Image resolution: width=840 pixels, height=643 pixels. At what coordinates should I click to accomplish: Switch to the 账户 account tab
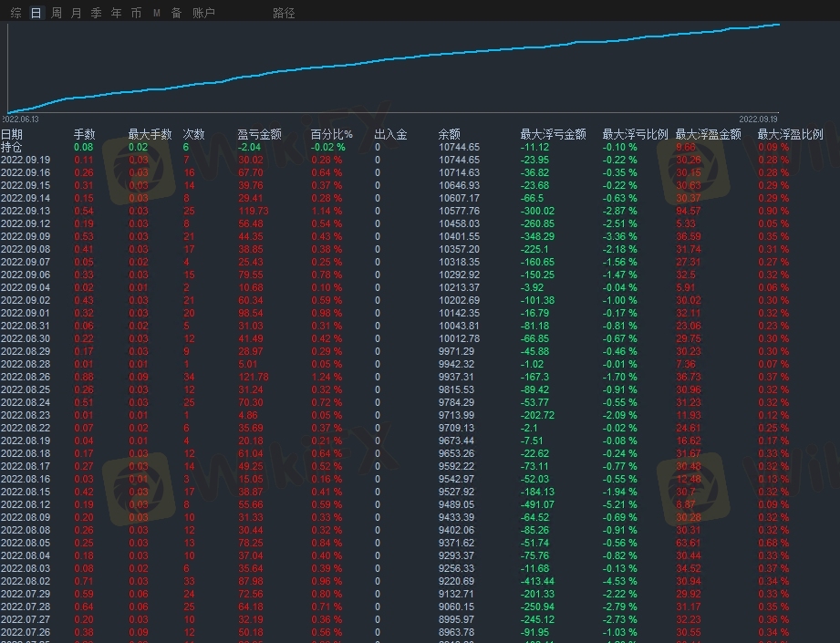203,13
